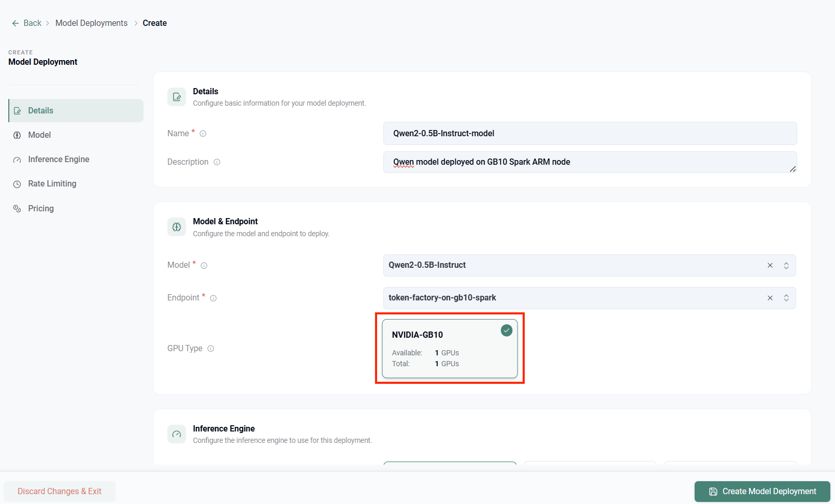
Task: Click the Details section header icon
Action: 177,97
